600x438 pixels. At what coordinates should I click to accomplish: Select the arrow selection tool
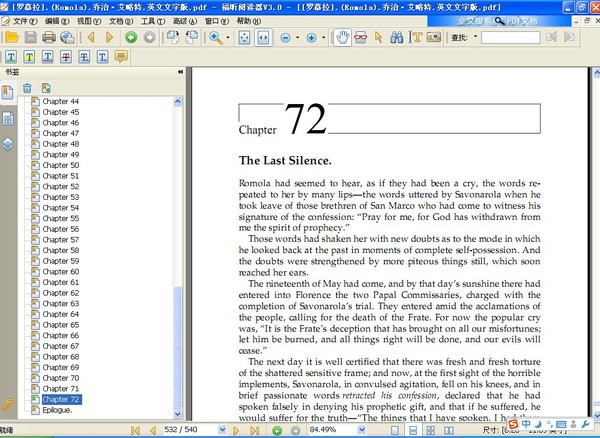(x=378, y=37)
